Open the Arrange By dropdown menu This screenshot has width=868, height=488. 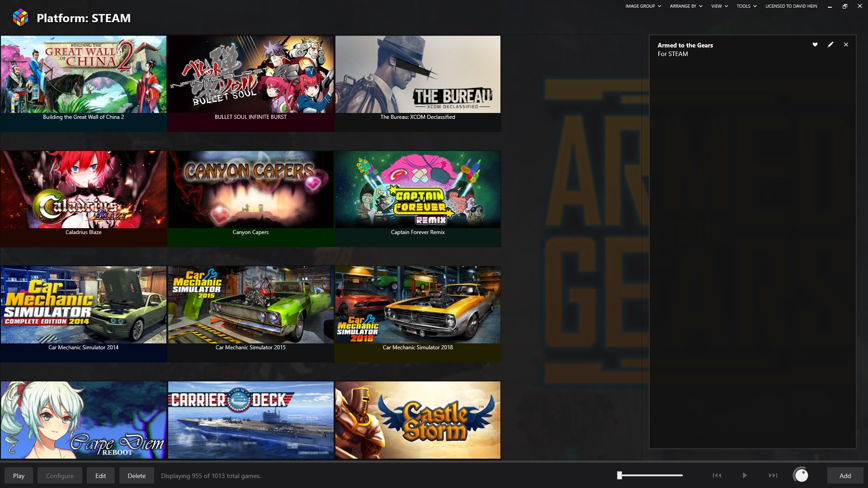pos(686,6)
